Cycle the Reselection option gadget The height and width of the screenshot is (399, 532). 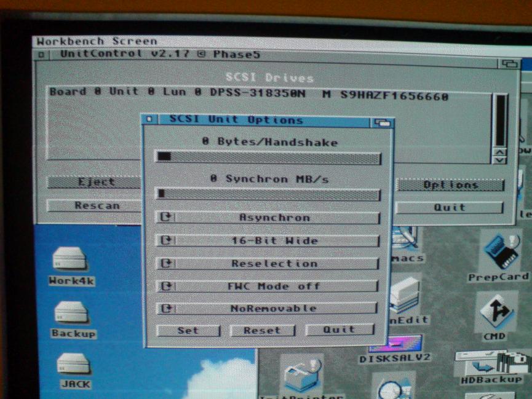pyautogui.click(x=268, y=264)
